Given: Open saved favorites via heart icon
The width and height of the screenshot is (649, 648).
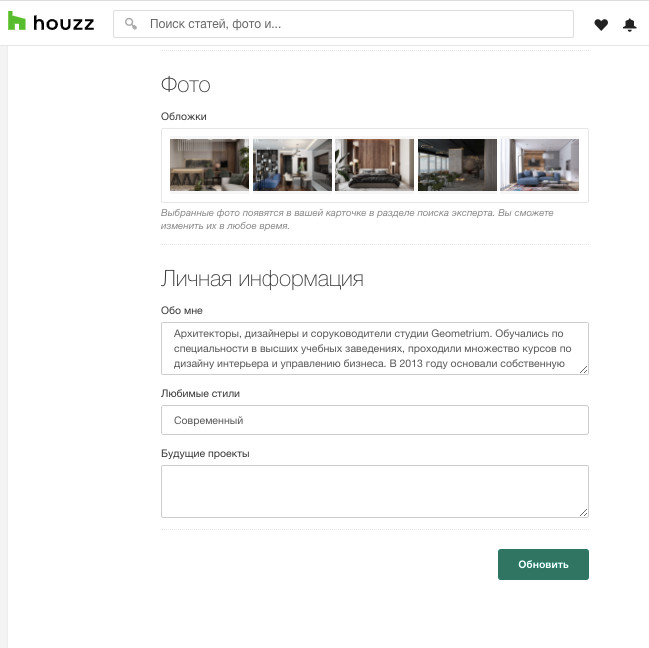Looking at the screenshot, I should [x=601, y=25].
